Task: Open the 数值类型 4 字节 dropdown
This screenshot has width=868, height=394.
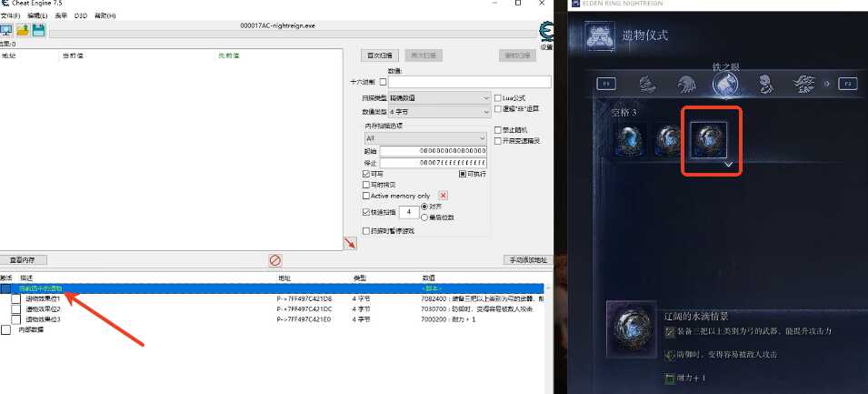Action: click(x=440, y=112)
